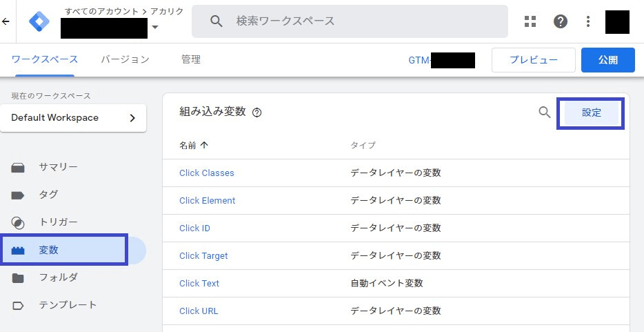Click the サマリー briefcase icon
644x332 pixels.
tap(18, 168)
